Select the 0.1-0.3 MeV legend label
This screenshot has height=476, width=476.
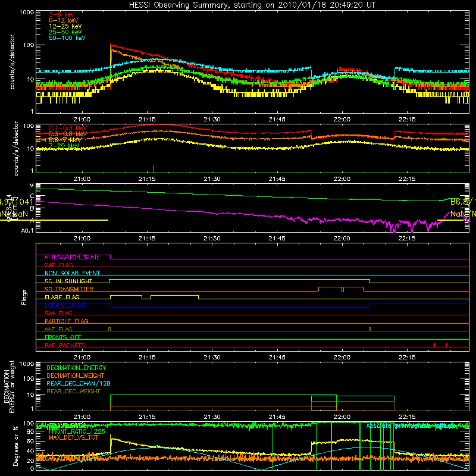[x=68, y=128]
